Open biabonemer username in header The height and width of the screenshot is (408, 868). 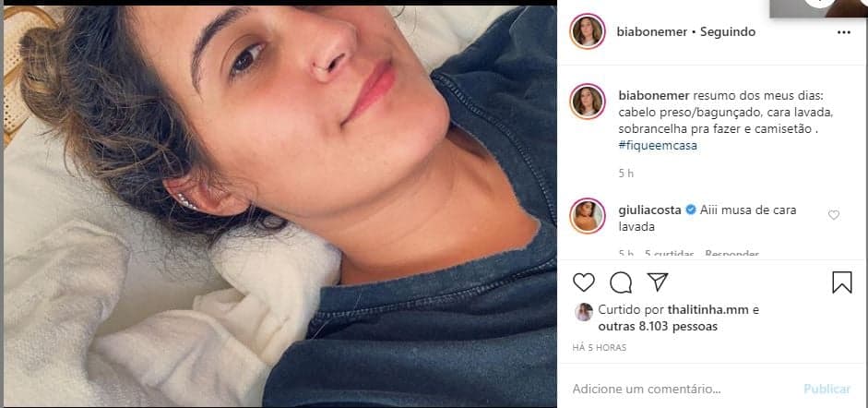click(651, 32)
